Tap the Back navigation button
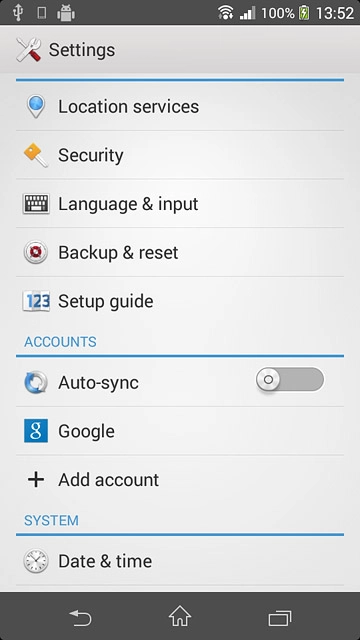360x640 pixels. (80, 617)
